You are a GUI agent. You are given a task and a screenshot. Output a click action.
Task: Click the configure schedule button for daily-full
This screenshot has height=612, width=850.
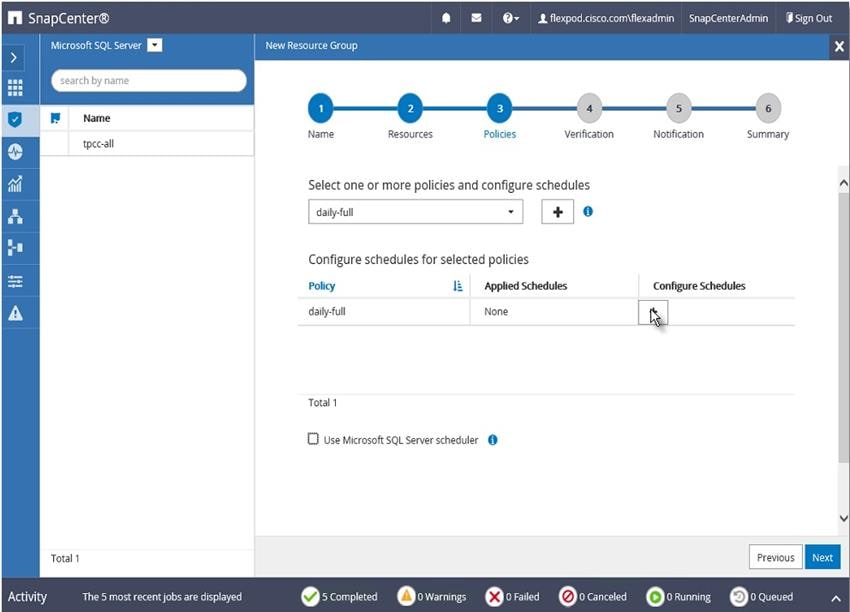[653, 312]
